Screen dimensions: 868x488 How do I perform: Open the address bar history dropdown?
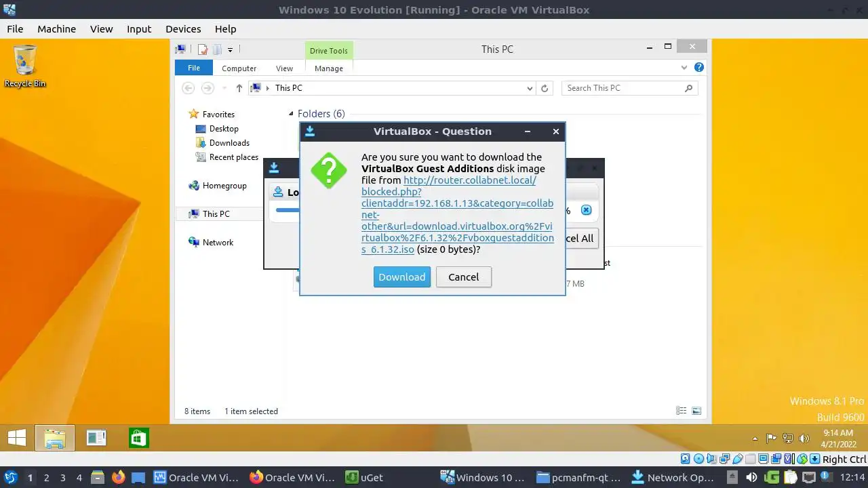point(530,88)
